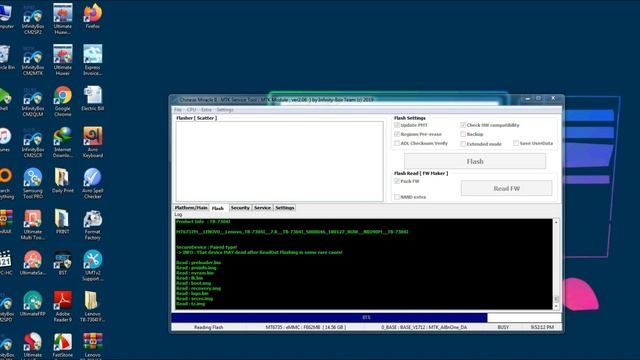This screenshot has height=360, width=640.
Task: Launch iTunes from the desktop
Action: (5, 140)
